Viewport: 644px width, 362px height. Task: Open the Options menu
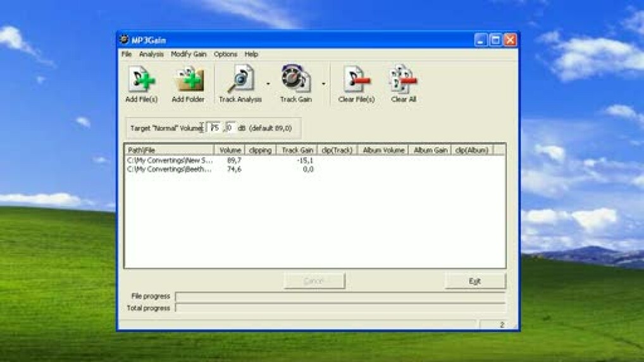225,54
